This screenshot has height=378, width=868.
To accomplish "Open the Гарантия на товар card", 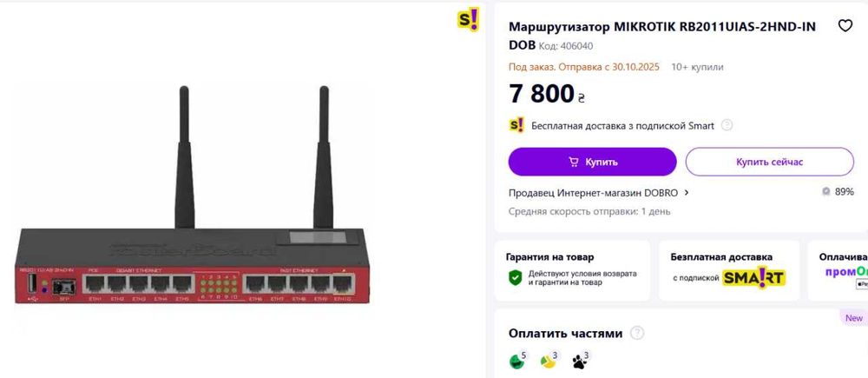I will (x=572, y=270).
